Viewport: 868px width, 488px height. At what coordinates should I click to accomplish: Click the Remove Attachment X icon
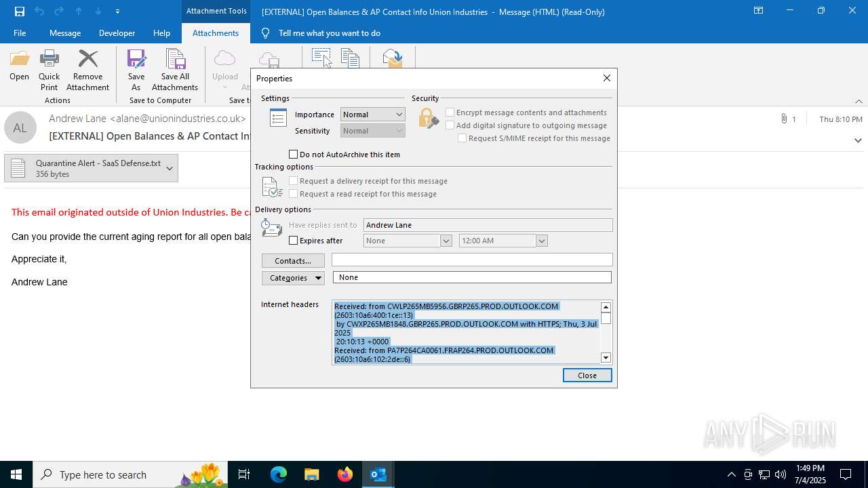click(x=88, y=59)
